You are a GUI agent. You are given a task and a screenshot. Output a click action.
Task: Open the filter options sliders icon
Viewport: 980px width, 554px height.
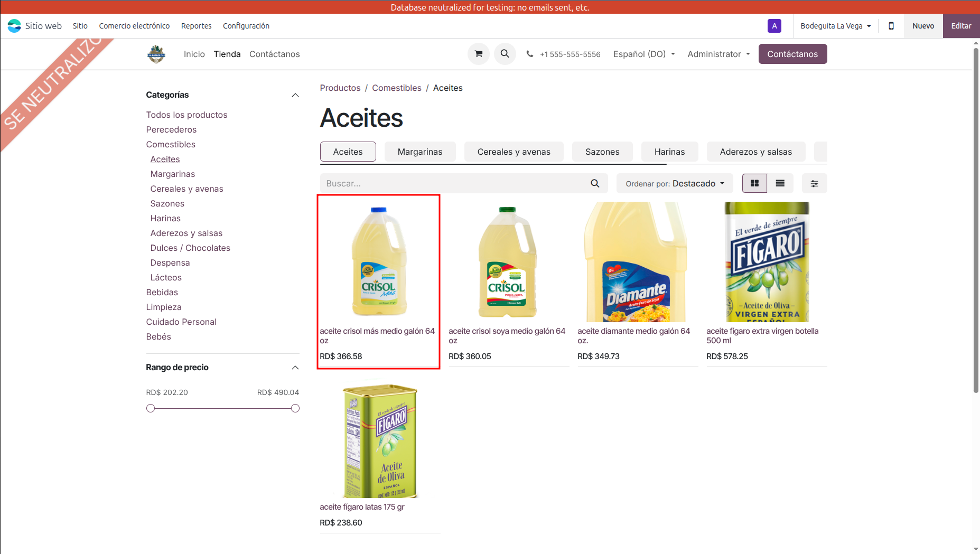coord(814,183)
